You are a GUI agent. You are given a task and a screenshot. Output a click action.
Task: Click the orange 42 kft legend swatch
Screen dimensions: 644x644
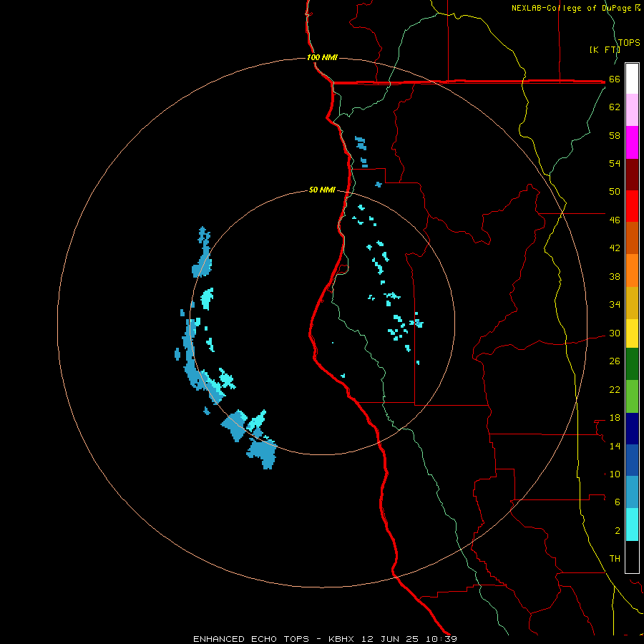632,270
